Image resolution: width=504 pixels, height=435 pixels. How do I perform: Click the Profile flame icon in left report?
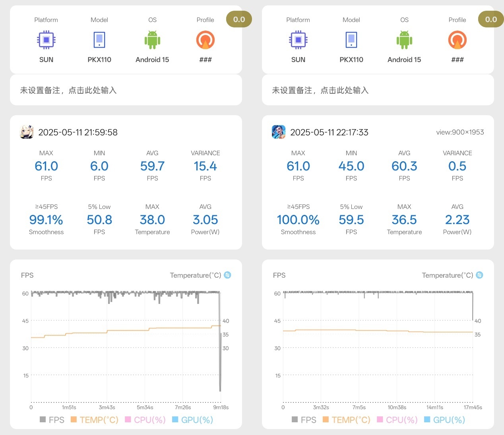205,40
